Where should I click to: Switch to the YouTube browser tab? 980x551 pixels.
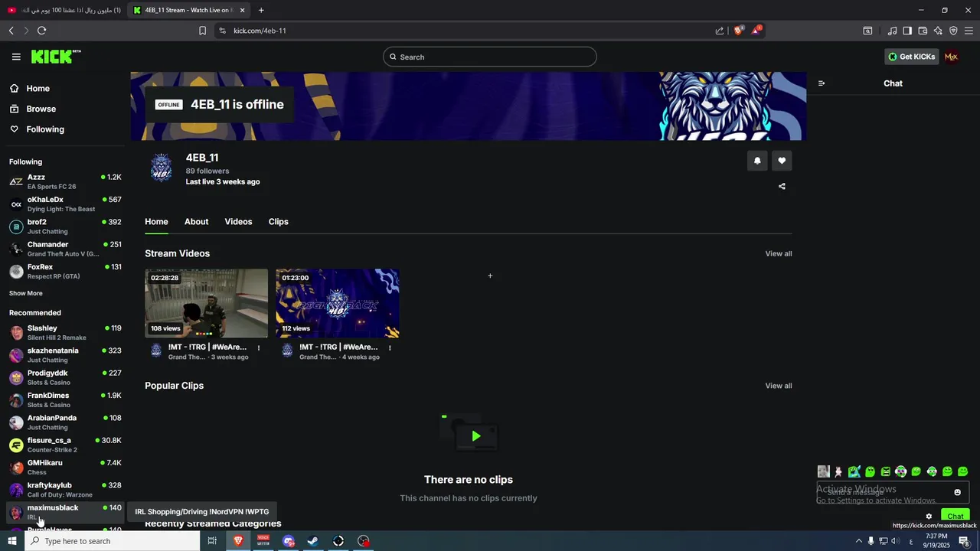coord(64,10)
